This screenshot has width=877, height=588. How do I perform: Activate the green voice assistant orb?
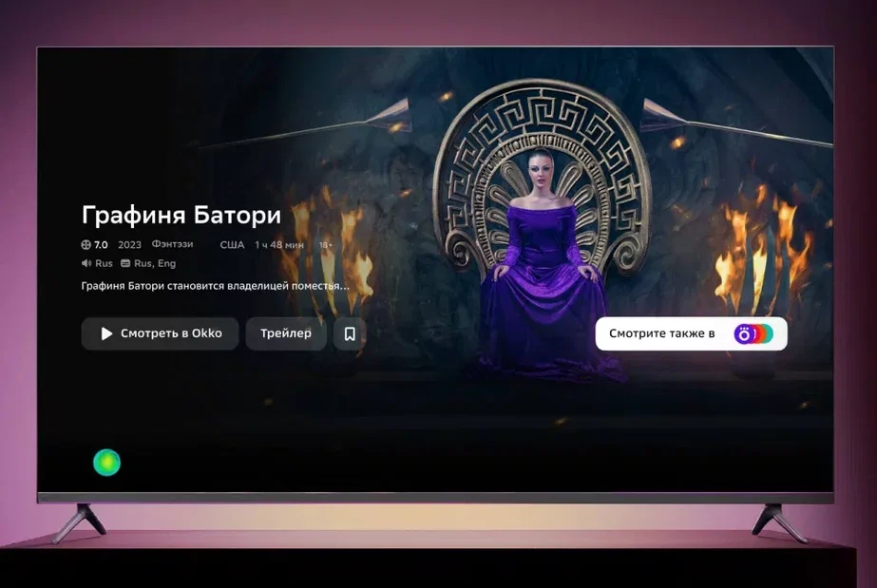(x=106, y=463)
